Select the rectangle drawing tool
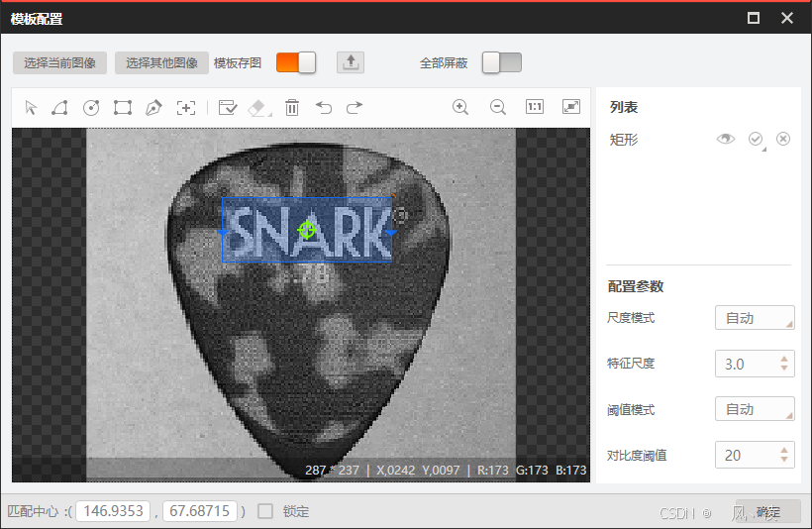The width and height of the screenshot is (812, 529). (123, 108)
